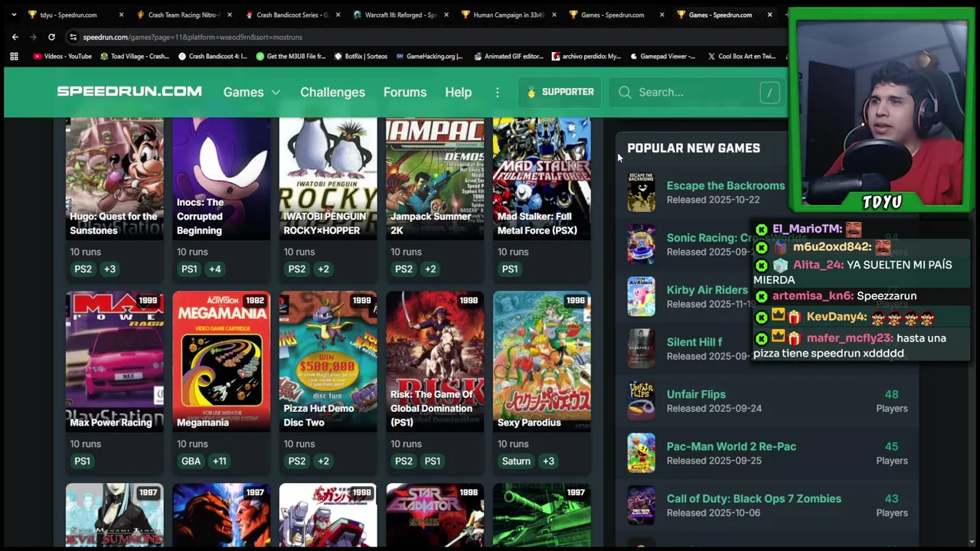Switch to the Crash Team Racing: Nitro tab
980x551 pixels.
(184, 15)
